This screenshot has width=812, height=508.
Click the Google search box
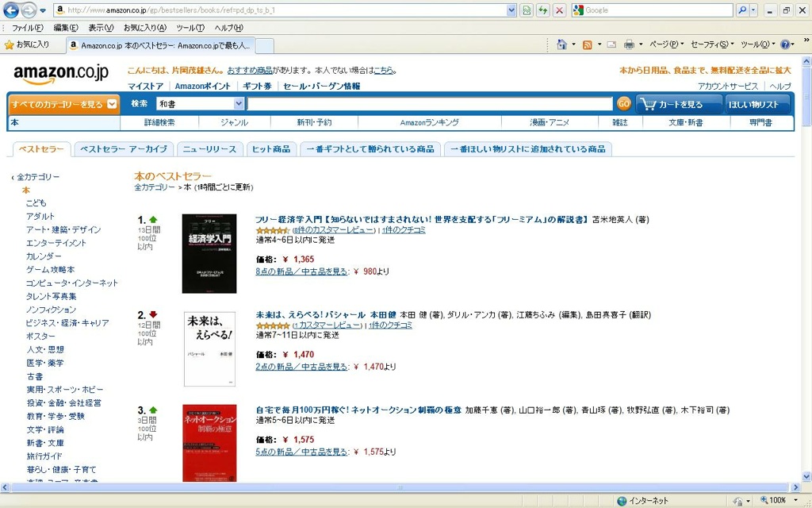point(653,10)
